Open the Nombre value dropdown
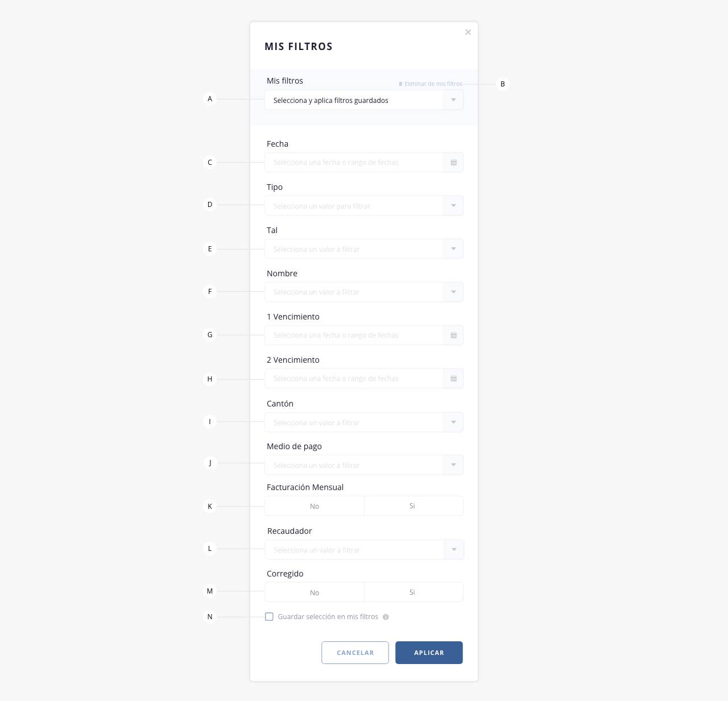This screenshot has width=728, height=701. point(364,292)
